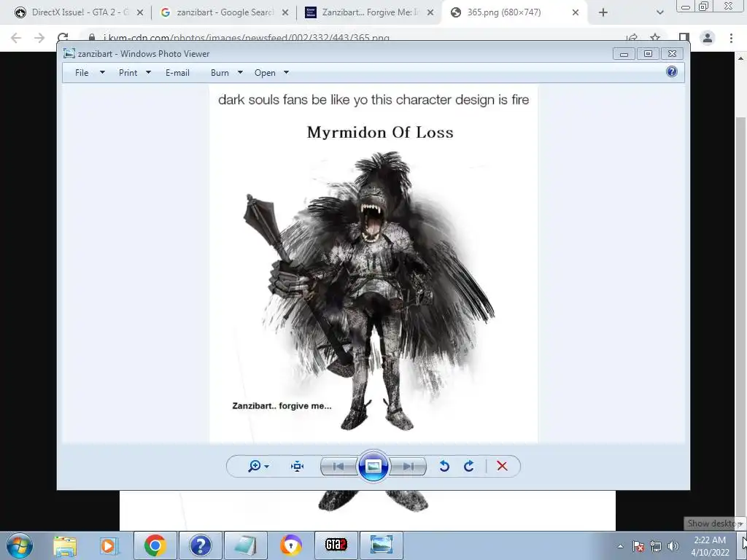
Task: Click the Chrome address bar URL
Action: [x=247, y=38]
